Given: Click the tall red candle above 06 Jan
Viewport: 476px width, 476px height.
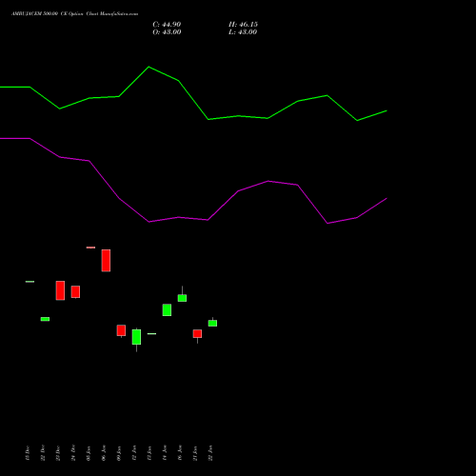Looking at the screenshot, I should pyautogui.click(x=106, y=261).
